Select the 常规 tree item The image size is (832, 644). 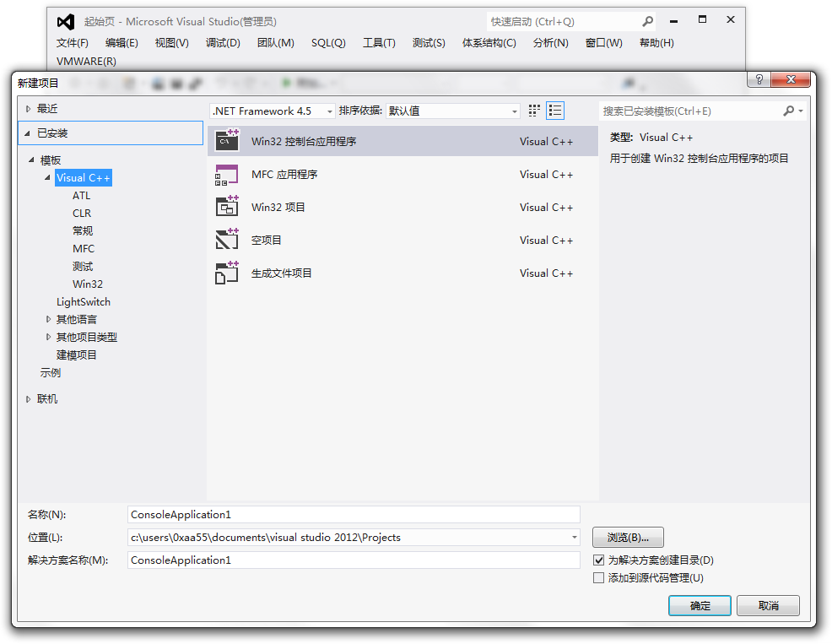82,230
